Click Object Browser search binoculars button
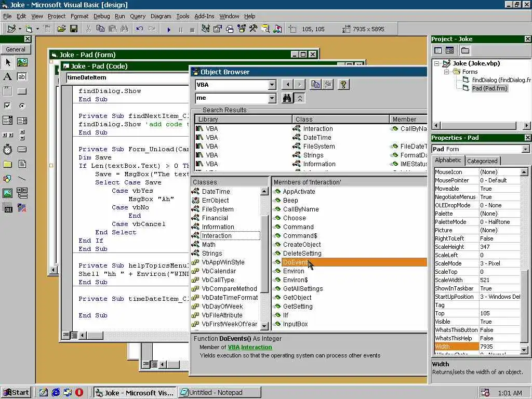The width and height of the screenshot is (532, 399). coord(287,98)
